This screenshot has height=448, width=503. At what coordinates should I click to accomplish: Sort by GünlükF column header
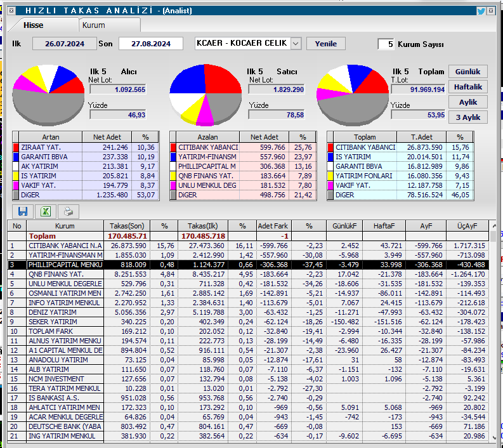(x=344, y=226)
